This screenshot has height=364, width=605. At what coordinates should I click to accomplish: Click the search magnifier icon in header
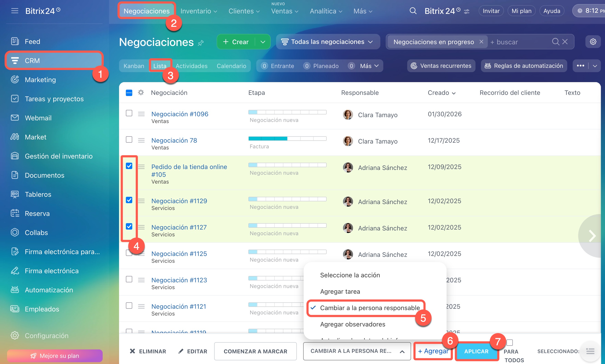413,11
